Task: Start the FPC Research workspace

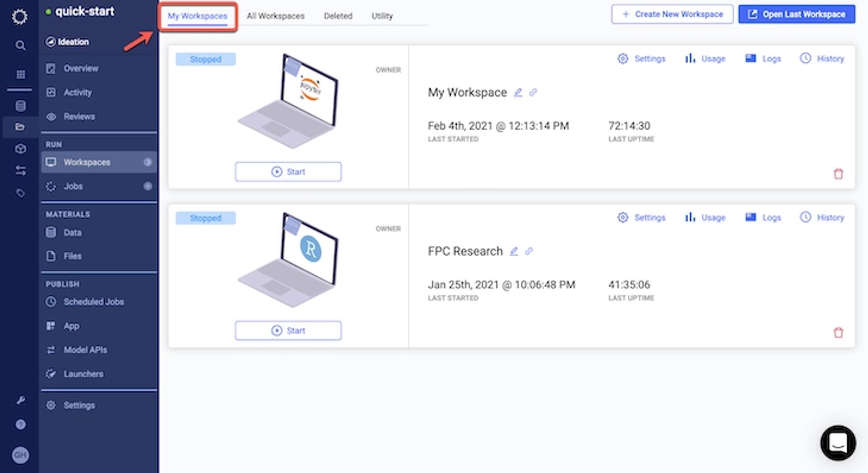Action: (x=288, y=331)
